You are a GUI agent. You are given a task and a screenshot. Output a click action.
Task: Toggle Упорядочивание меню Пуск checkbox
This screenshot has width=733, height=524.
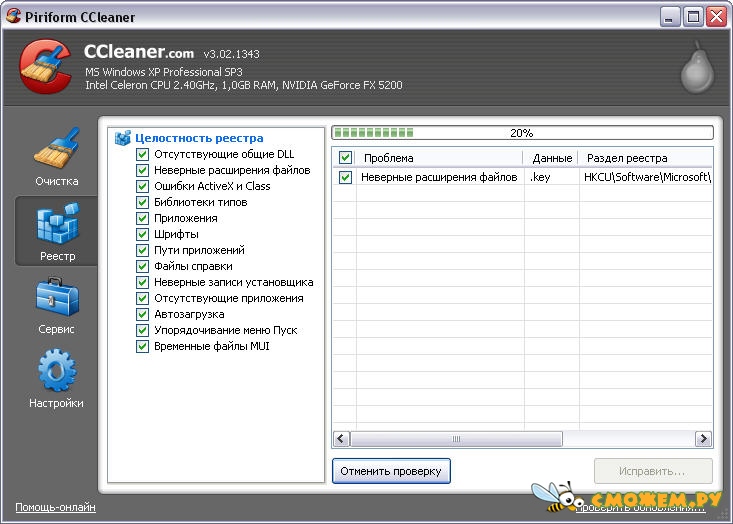tap(143, 330)
